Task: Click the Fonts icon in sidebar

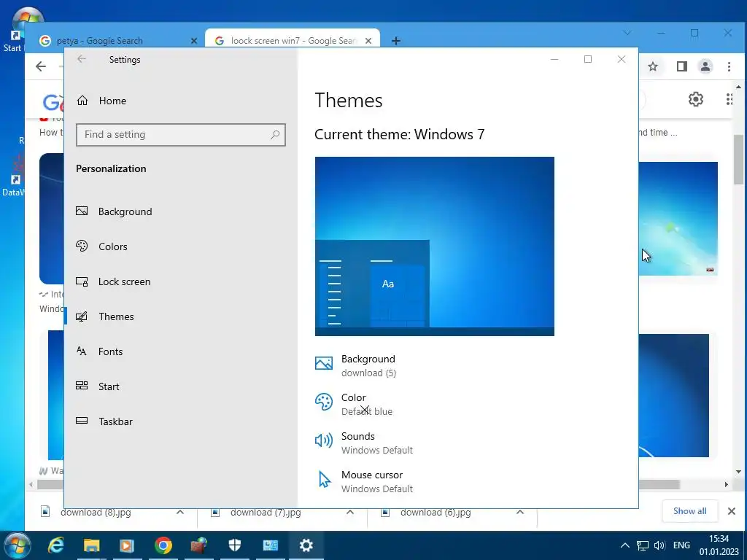Action: click(x=82, y=351)
